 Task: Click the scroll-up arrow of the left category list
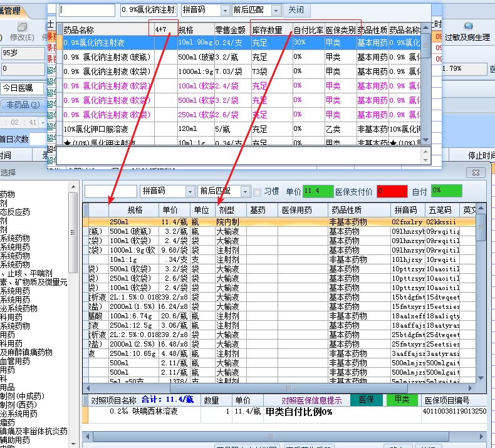coord(73,187)
